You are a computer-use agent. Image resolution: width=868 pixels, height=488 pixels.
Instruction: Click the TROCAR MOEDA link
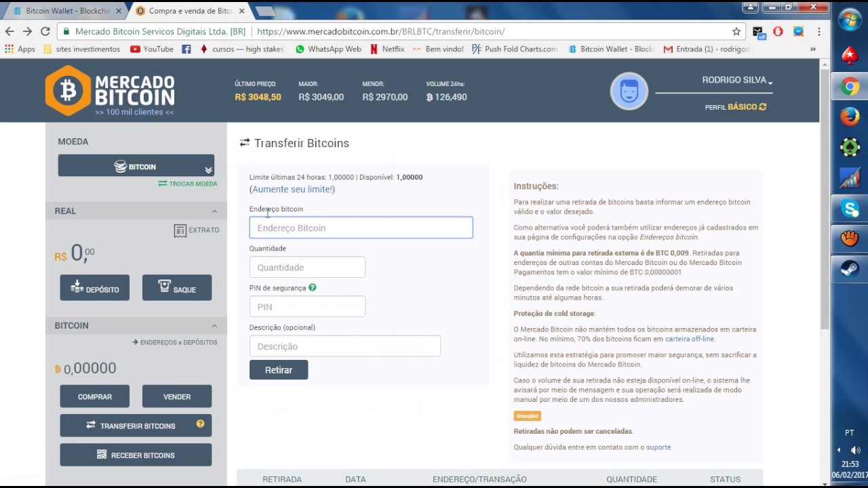[x=188, y=184]
